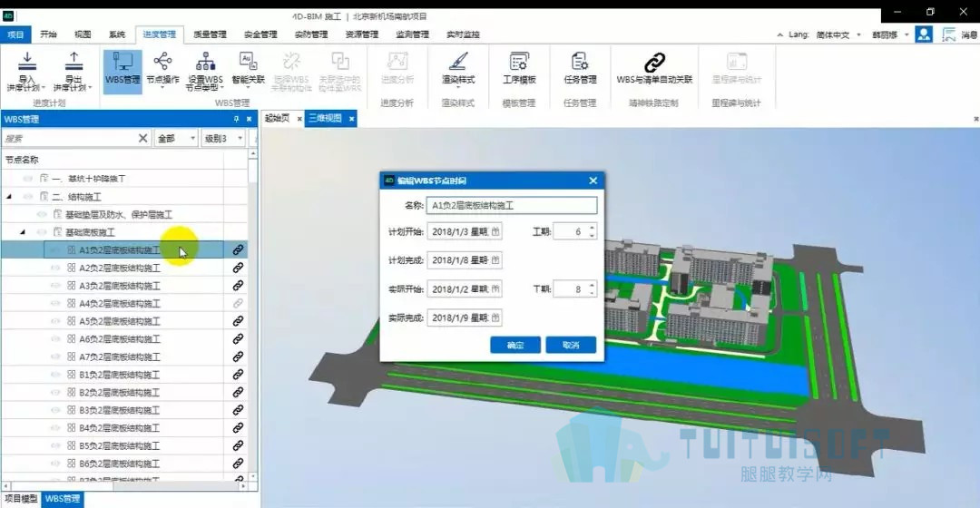Click the 名称 name input field
980x508 pixels.
[x=512, y=206]
